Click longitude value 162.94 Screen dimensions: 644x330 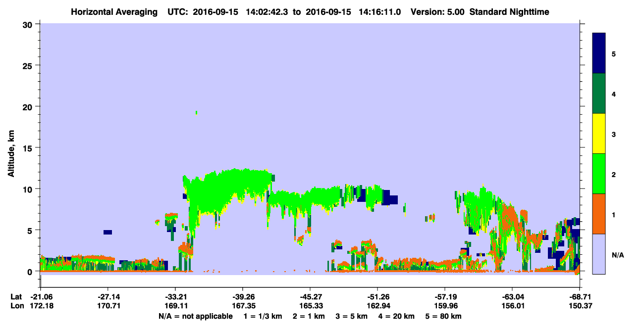coord(377,306)
